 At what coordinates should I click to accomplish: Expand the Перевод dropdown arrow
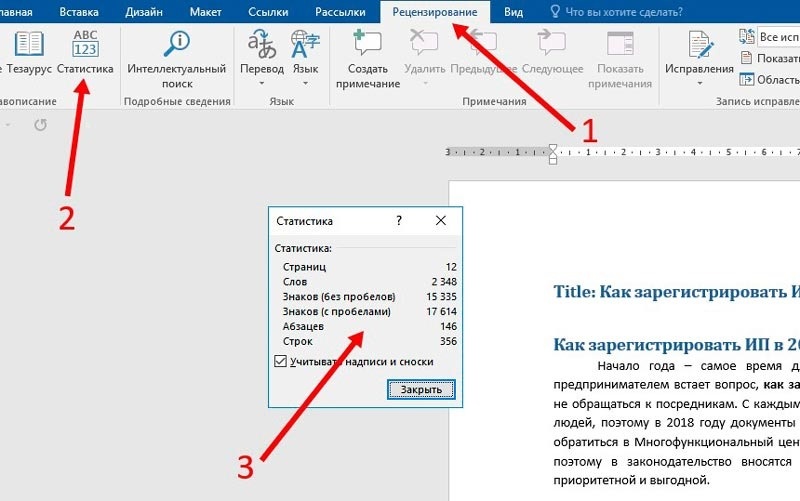point(262,83)
